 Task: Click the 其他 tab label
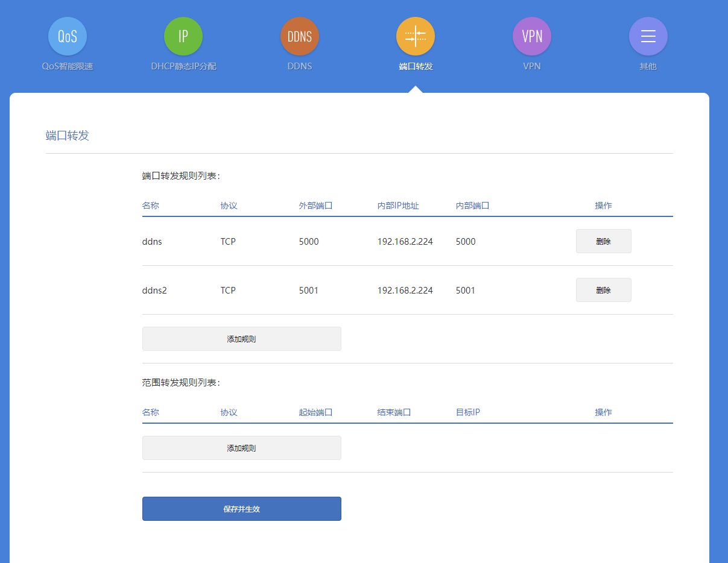tap(648, 66)
